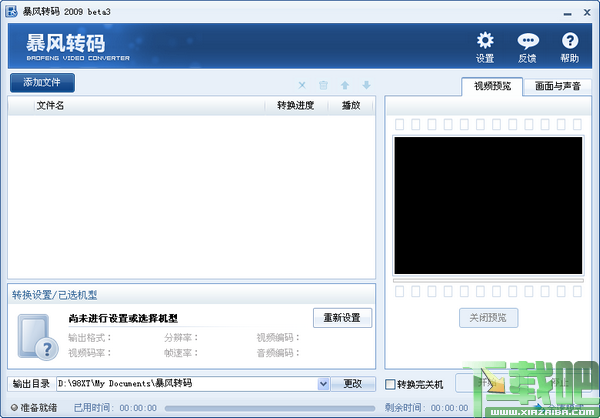
Task: Move file down with arrow icon
Action: pos(367,85)
